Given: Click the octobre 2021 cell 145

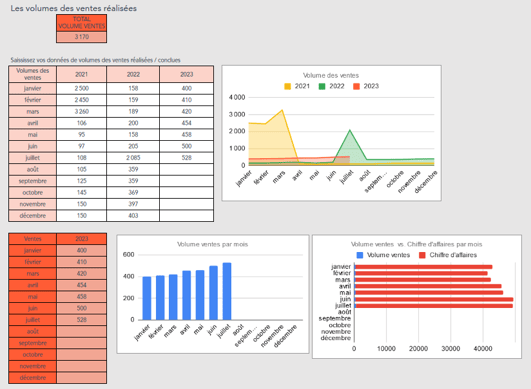Looking at the screenshot, I should click(82, 192).
